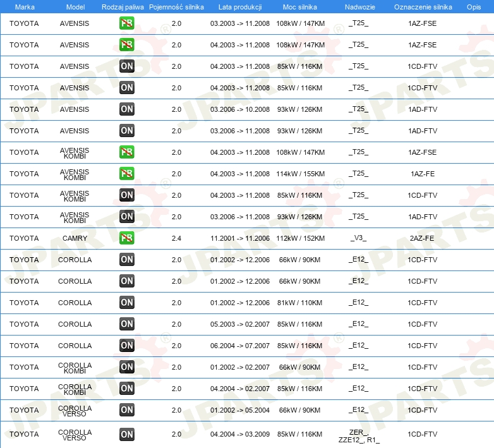
Task: Click COROLLA KOMBI in the 85kW / 116KM row
Action: click(75, 389)
